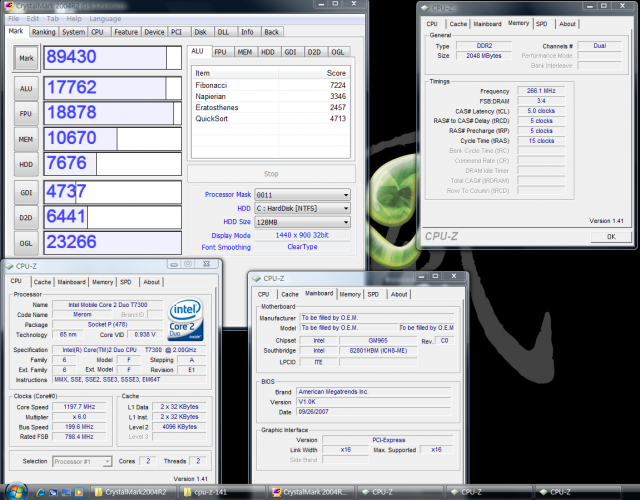This screenshot has width=640, height=500.
Task: Click the ClearType font smoothing value
Action: [302, 247]
